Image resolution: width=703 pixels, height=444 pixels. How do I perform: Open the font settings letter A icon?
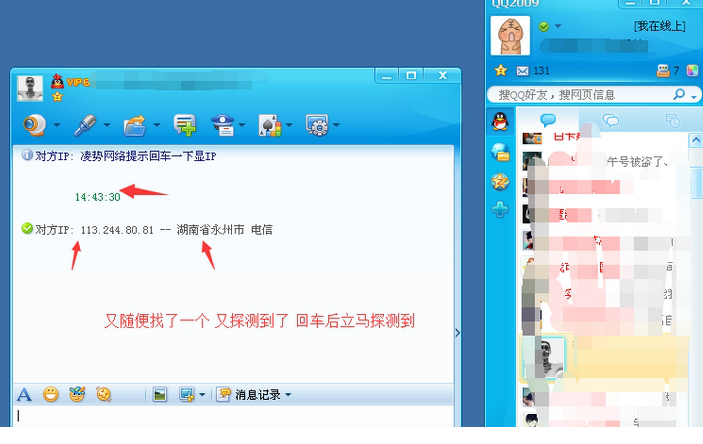(x=24, y=395)
